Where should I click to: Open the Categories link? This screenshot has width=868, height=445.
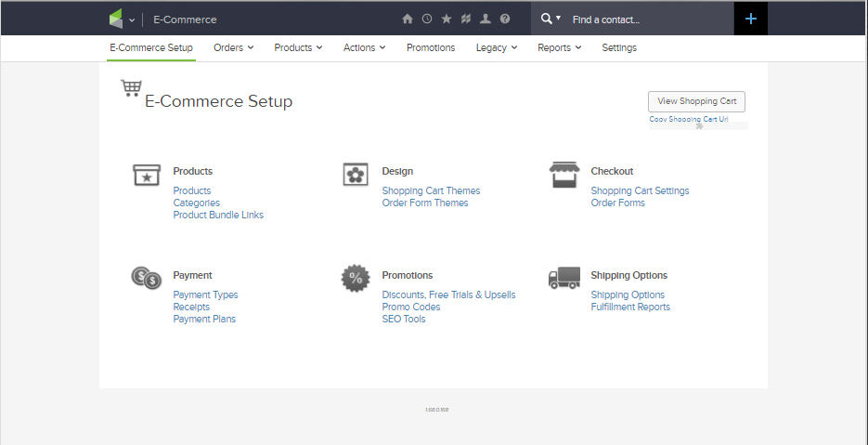(x=197, y=203)
